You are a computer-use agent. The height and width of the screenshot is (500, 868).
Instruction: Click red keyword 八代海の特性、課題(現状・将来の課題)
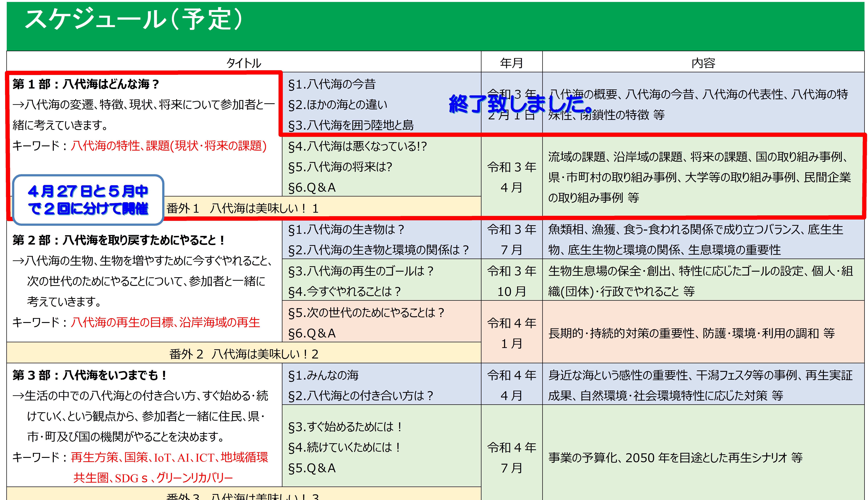[169, 146]
